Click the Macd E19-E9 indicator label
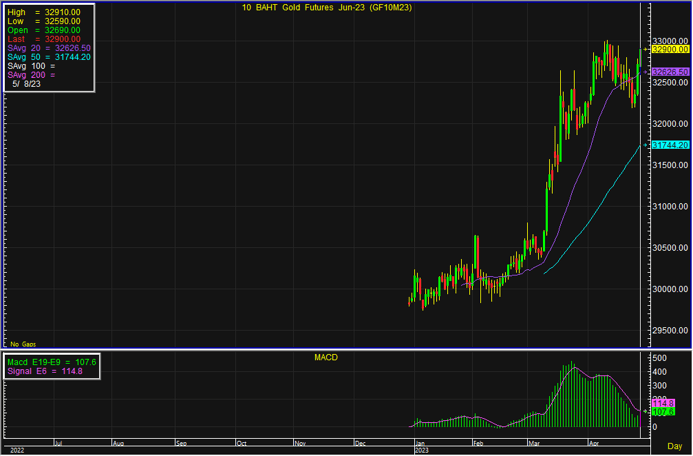Screen dimensions: 693x456 pyautogui.click(x=50, y=361)
